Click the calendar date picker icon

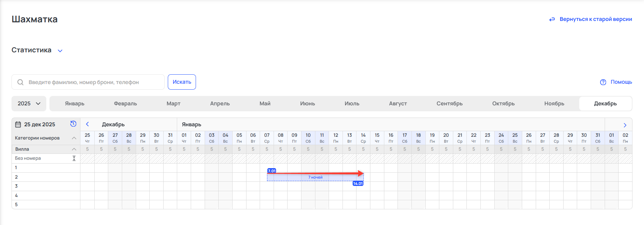[18, 125]
